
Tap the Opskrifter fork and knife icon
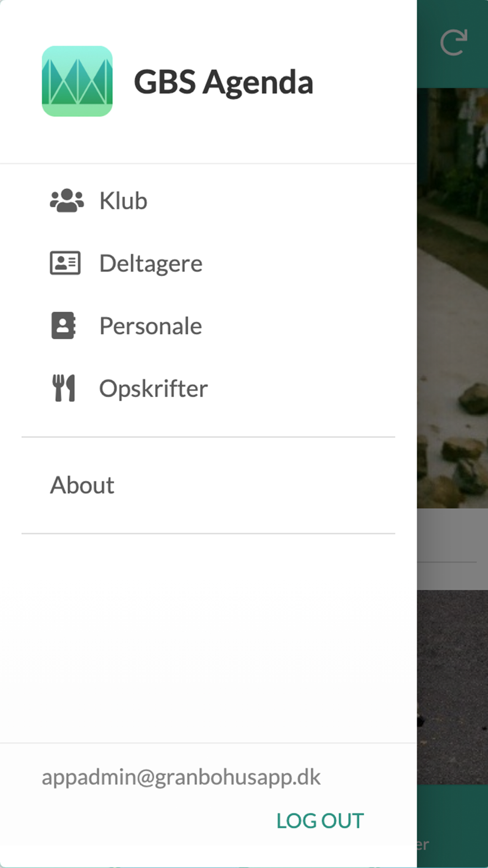click(x=64, y=388)
